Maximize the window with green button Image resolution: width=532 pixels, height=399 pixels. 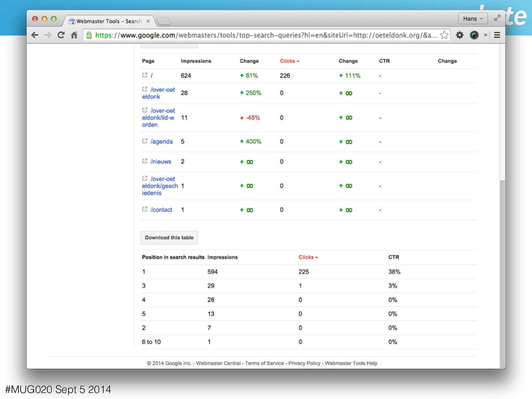coord(54,19)
